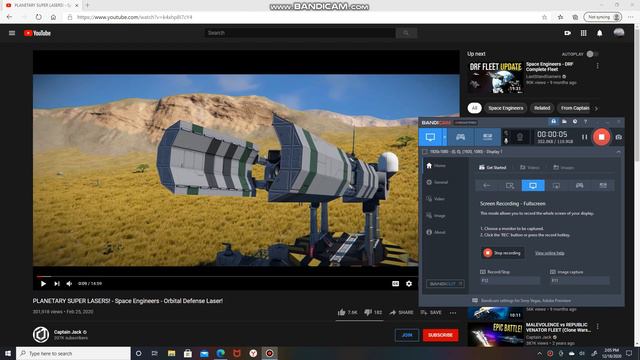Reload the page in the browser
Screen dimensions: 640x360
click(x=38, y=17)
